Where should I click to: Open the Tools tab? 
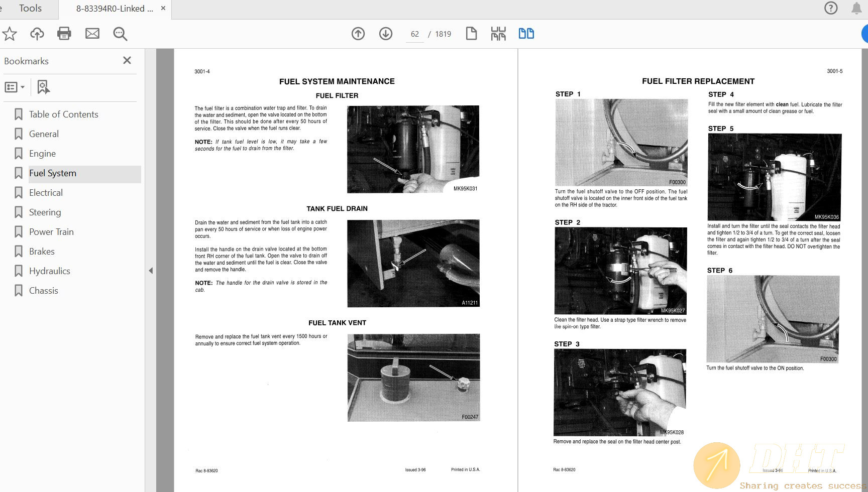30,9
